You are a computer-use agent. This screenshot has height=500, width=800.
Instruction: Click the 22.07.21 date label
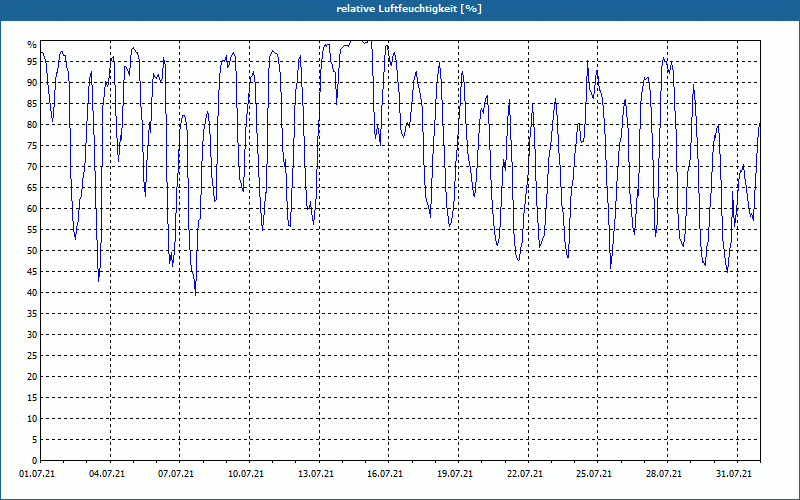point(524,474)
